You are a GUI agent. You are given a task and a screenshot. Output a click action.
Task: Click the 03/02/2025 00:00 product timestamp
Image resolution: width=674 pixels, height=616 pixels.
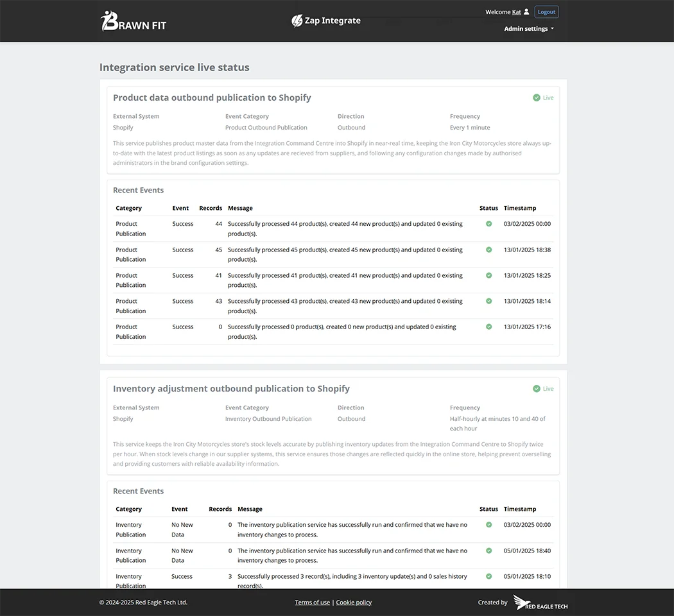pos(527,224)
